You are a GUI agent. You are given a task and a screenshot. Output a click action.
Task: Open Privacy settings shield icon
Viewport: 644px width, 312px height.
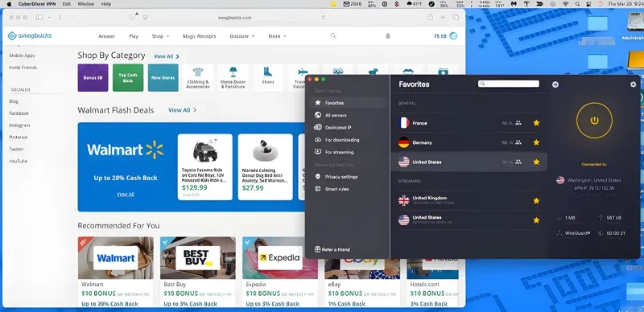[317, 176]
